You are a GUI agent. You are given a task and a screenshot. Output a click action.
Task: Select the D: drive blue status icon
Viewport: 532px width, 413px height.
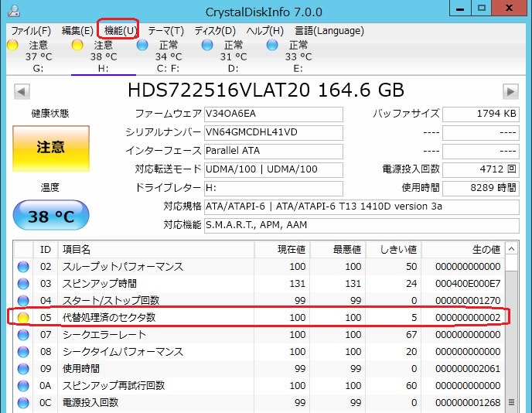point(207,45)
